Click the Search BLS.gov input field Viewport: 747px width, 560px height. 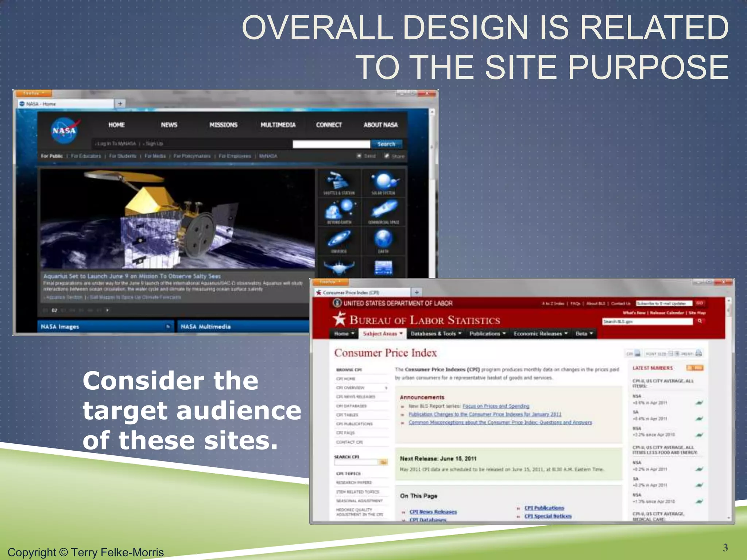(x=647, y=322)
